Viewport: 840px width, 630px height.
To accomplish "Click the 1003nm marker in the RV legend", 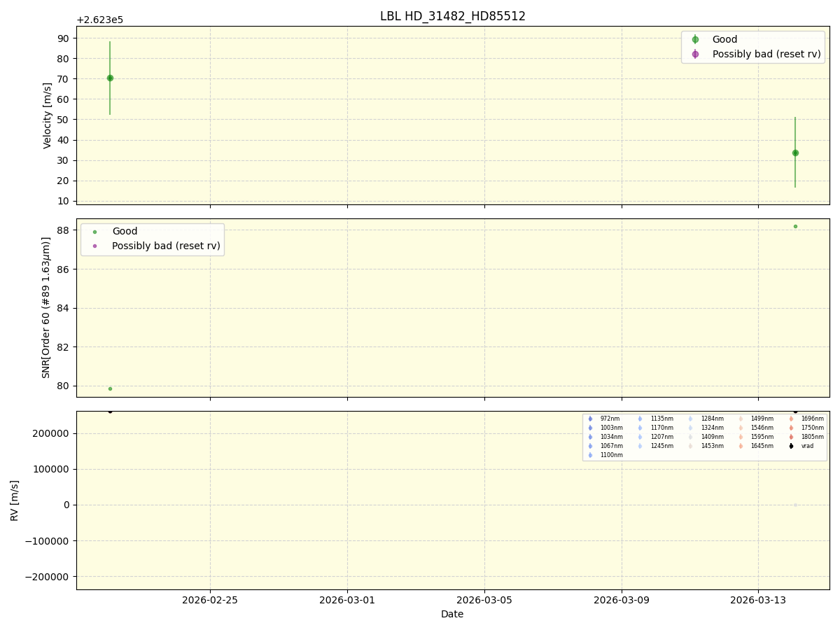I will (x=590, y=428).
